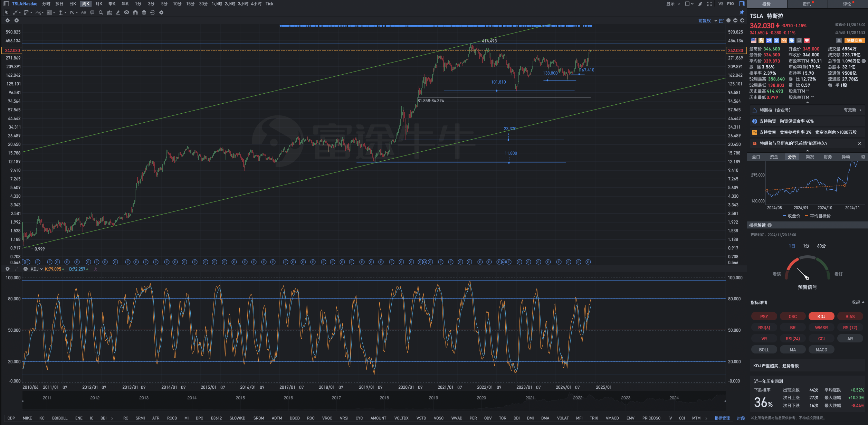
Task: Click VS compare button
Action: point(721,4)
